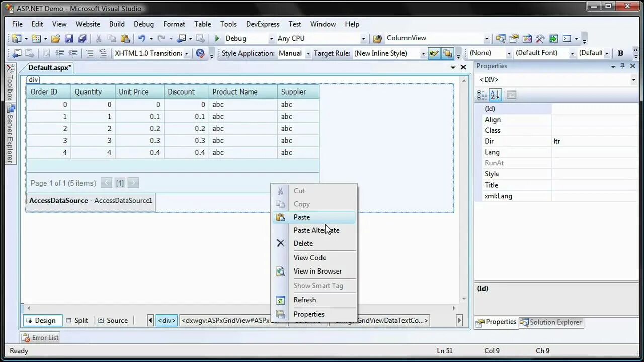Open the Object Browser toolbar icon
Viewport: 644px width, 362px height.
tap(527, 38)
